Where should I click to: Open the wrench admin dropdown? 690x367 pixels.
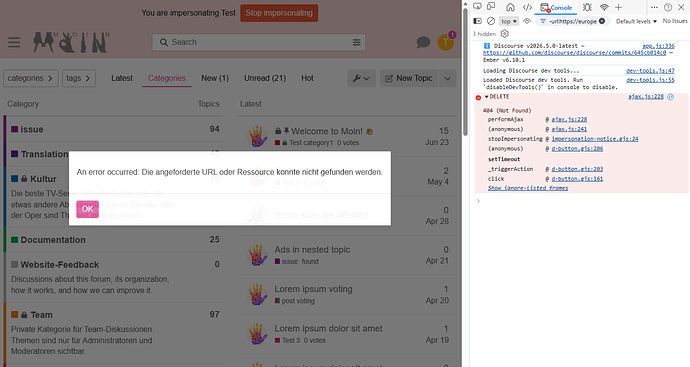pos(361,78)
